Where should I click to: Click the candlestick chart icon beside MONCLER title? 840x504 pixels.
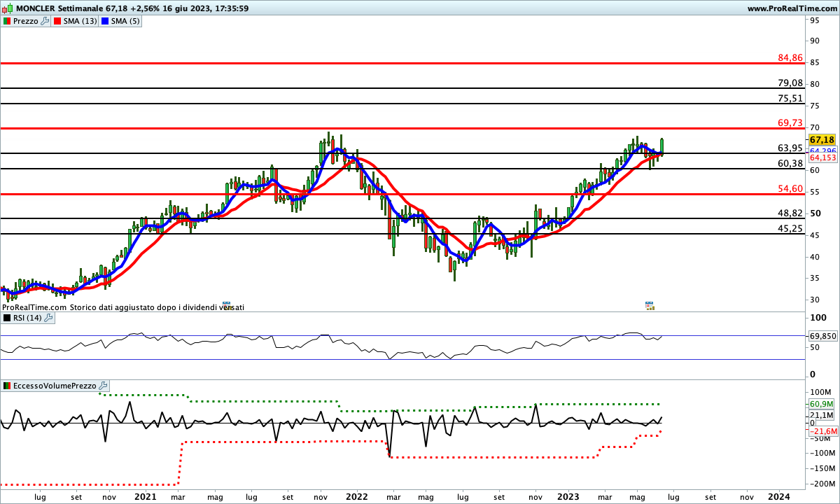tap(7, 8)
